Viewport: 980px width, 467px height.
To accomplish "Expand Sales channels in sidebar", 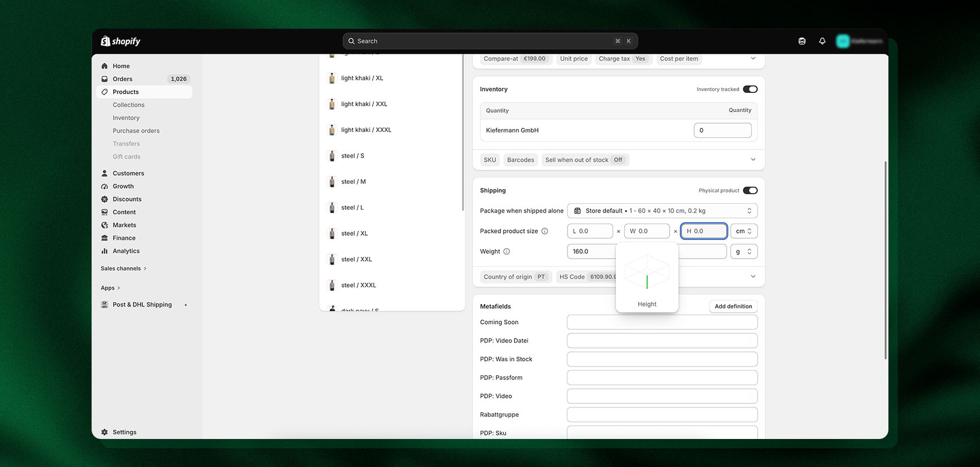I will pos(124,269).
